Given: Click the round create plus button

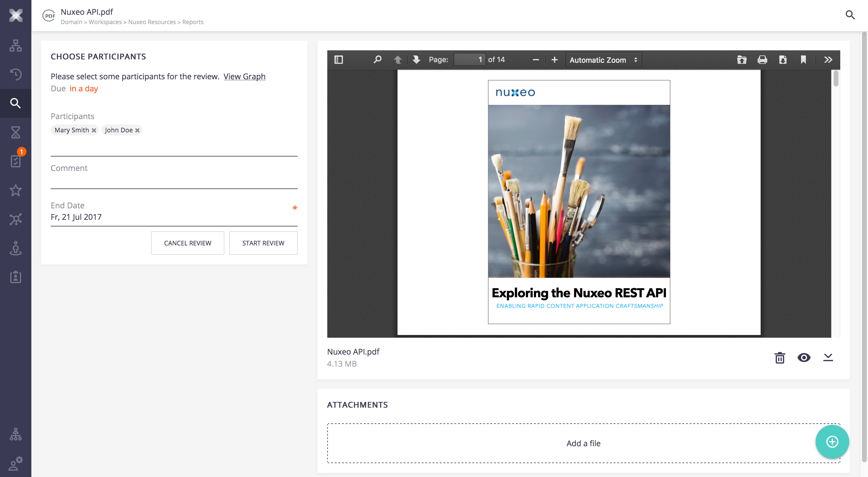Looking at the screenshot, I should click(x=832, y=442).
